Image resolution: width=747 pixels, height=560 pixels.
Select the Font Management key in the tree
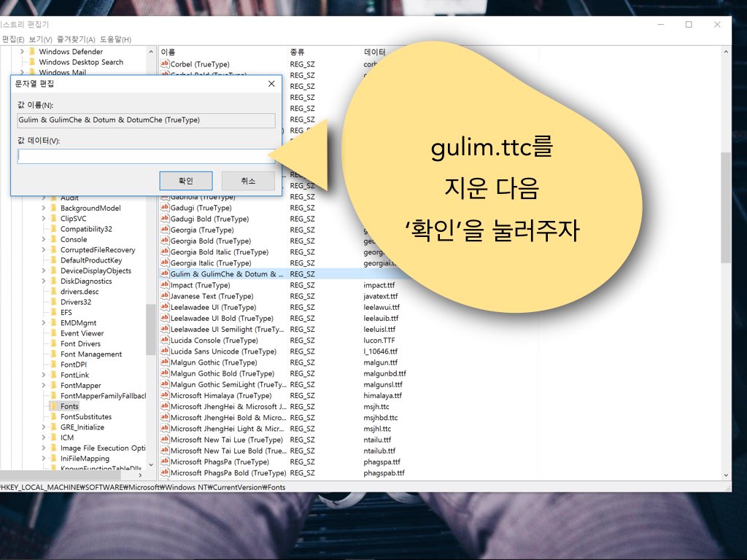tap(91, 354)
